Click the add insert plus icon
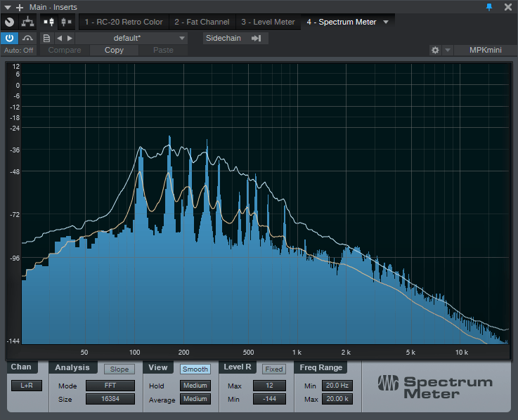Viewport: 518px width, 420px height. coord(20,7)
